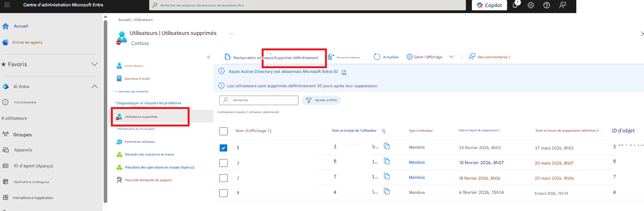The width and height of the screenshot is (644, 211).
Task: Click the Résultats des opérations en masse icon
Action: pyautogui.click(x=119, y=155)
